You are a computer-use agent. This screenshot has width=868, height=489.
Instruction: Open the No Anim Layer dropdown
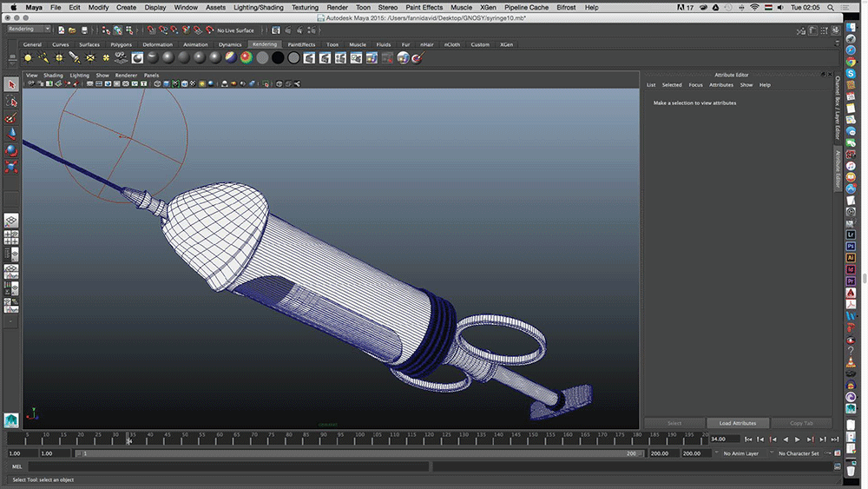point(740,453)
